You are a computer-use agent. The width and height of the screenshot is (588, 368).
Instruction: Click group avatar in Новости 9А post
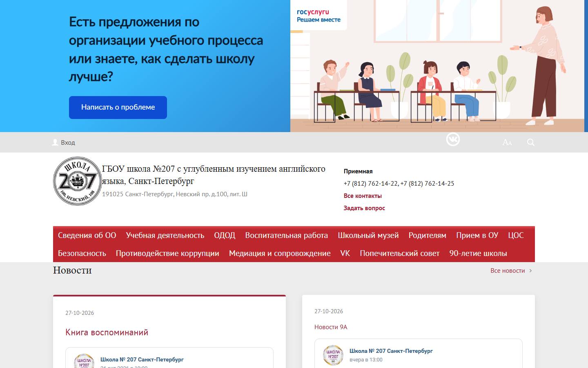pos(333,355)
